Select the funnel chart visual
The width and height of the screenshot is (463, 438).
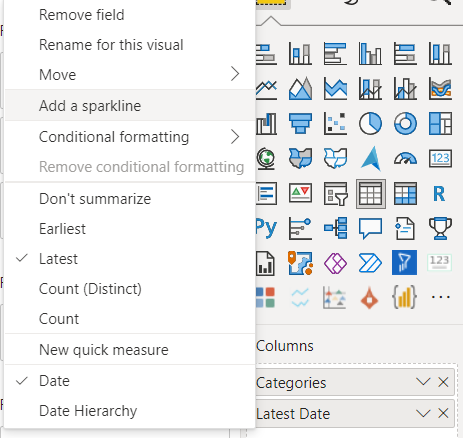[x=300, y=123]
